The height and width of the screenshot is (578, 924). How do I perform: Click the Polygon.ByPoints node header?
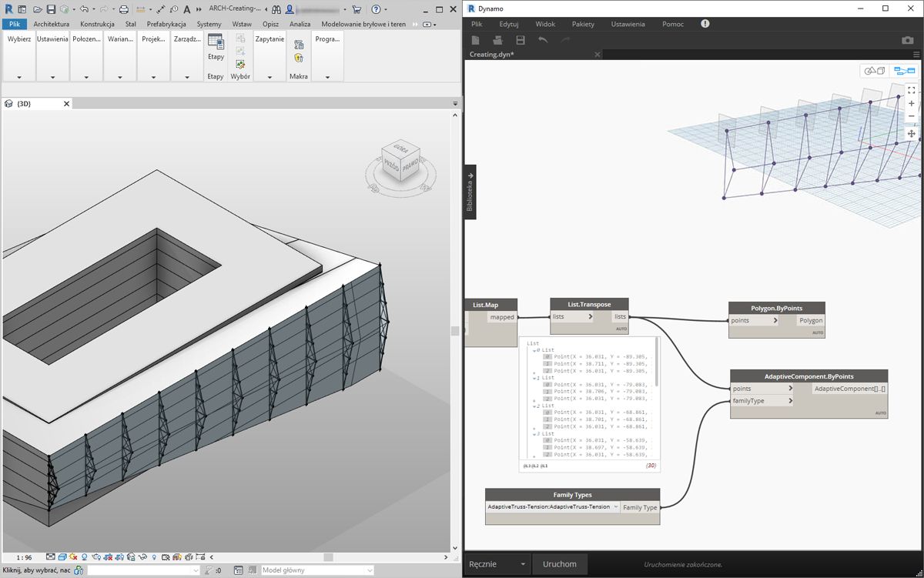pos(777,308)
